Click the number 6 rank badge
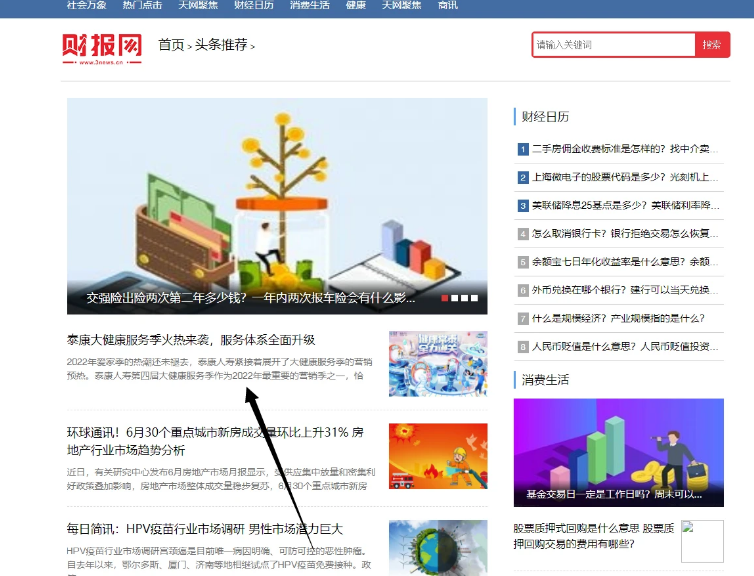754x576 pixels. pyautogui.click(x=523, y=290)
